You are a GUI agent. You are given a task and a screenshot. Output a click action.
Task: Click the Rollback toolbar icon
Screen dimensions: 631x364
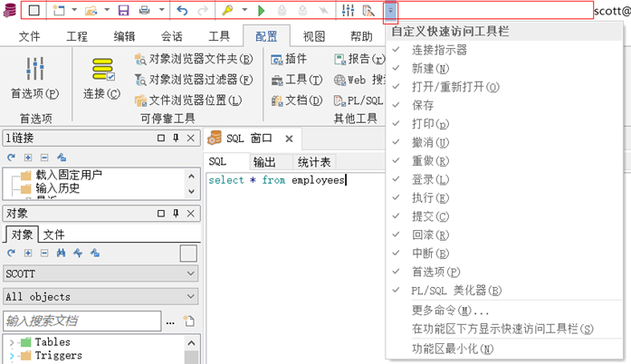[x=302, y=11]
